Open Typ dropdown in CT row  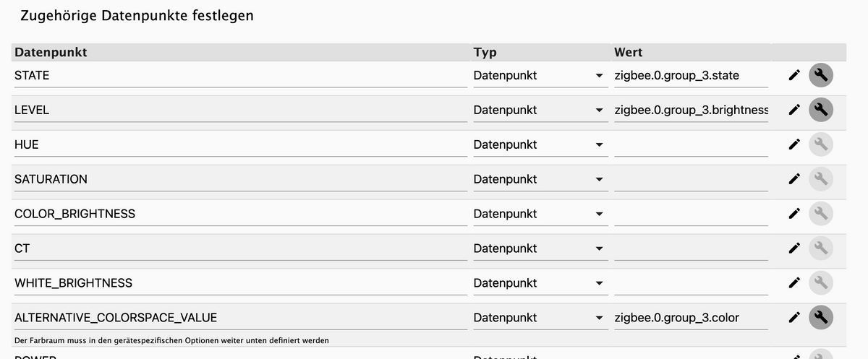point(538,248)
